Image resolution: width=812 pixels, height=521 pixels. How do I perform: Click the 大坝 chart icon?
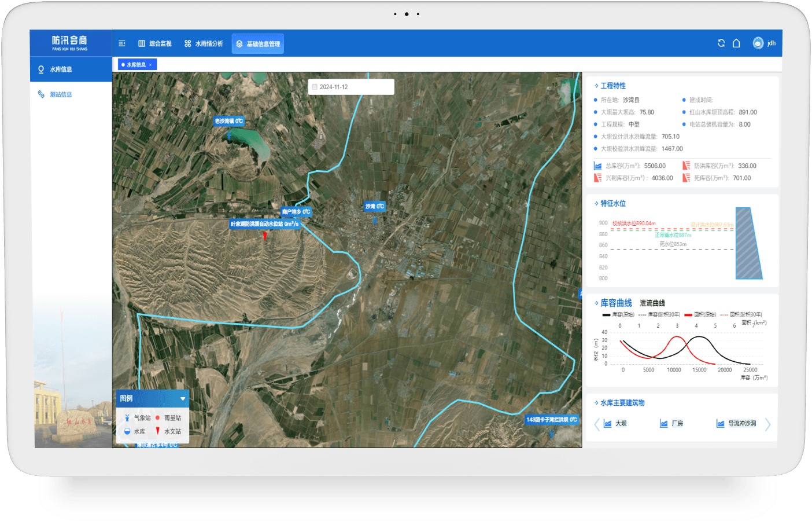(608, 424)
